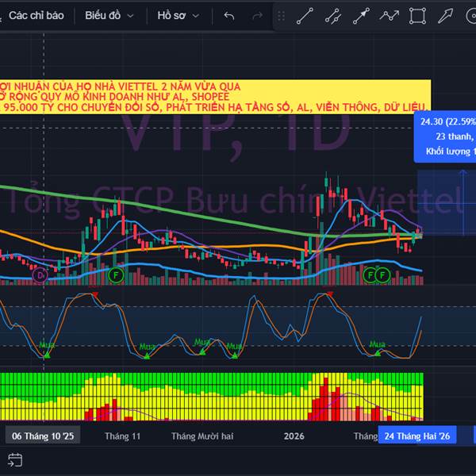Viewport: 476px width, 476px height.
Task: Click the Mua signal below the February F markers
Action: [x=378, y=344]
